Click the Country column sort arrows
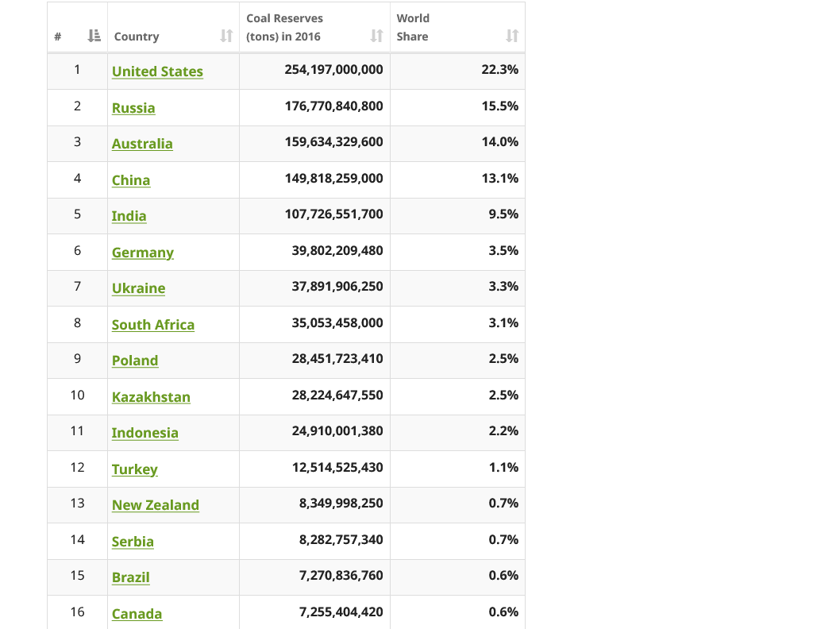 226,36
